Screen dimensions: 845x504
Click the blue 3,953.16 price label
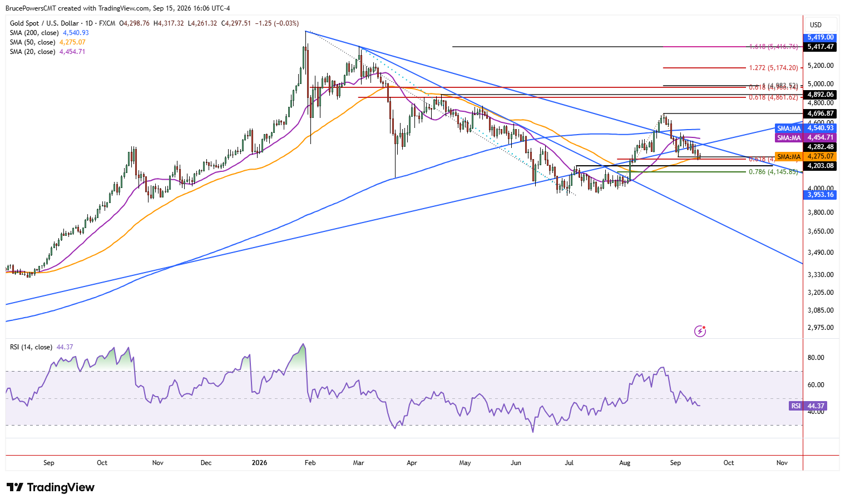click(x=821, y=195)
